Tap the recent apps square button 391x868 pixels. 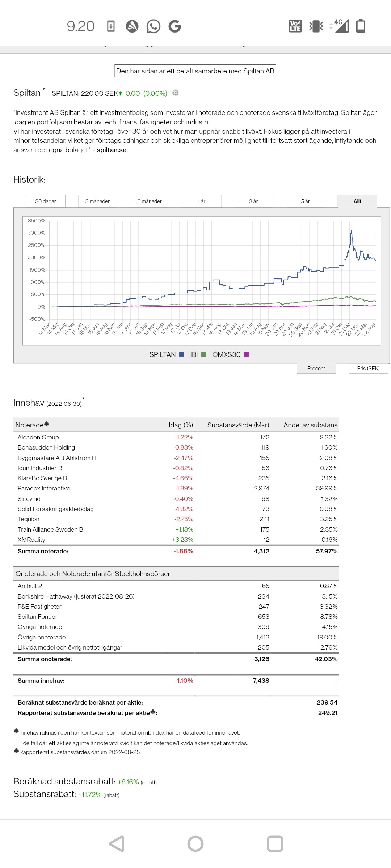(x=275, y=844)
